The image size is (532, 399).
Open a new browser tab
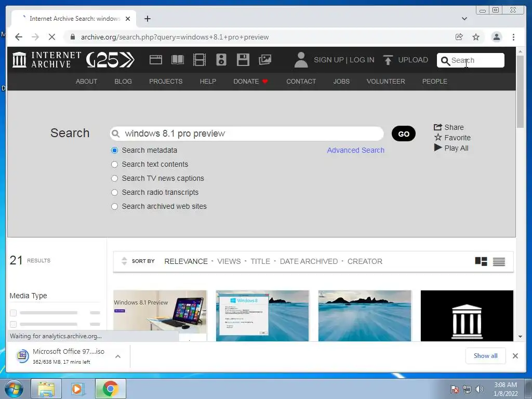point(147,19)
